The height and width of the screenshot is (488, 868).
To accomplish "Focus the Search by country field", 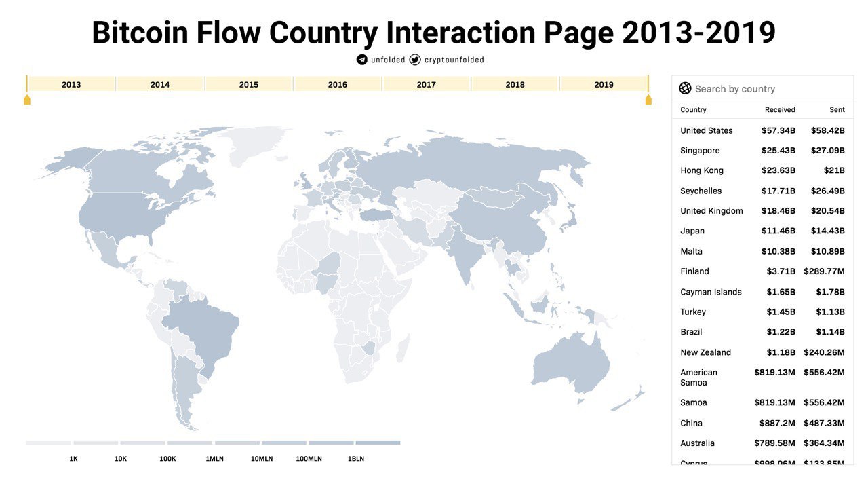I will coord(763,88).
